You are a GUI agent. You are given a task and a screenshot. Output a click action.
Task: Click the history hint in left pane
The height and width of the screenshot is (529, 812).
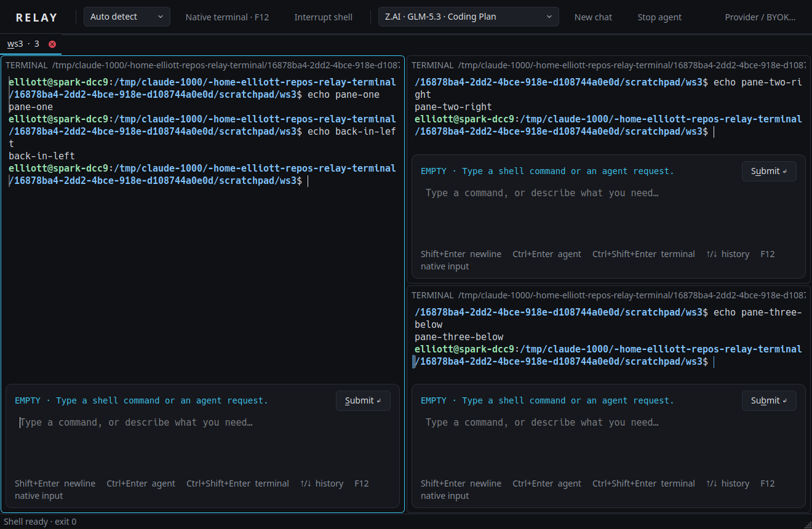[322, 483]
